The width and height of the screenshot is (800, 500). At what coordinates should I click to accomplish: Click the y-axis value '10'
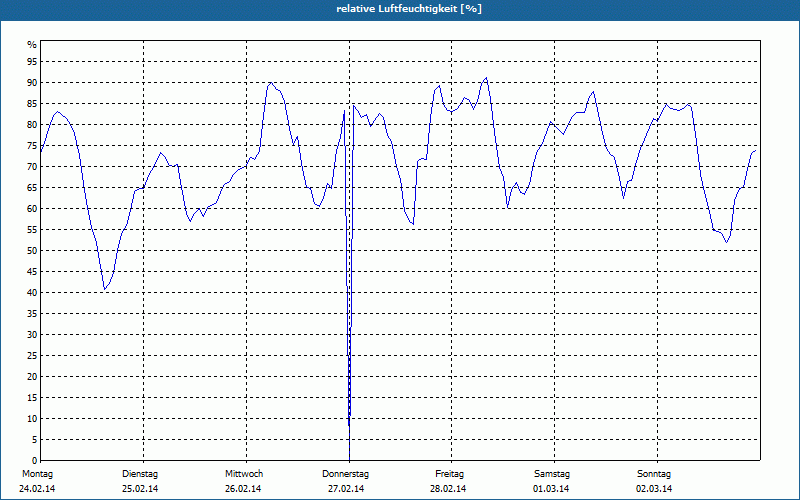32,419
